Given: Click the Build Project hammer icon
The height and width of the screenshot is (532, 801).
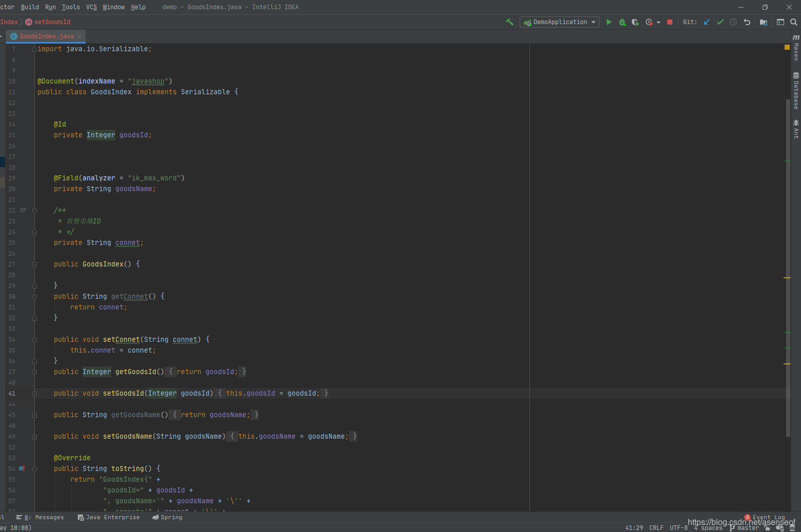Looking at the screenshot, I should 509,22.
